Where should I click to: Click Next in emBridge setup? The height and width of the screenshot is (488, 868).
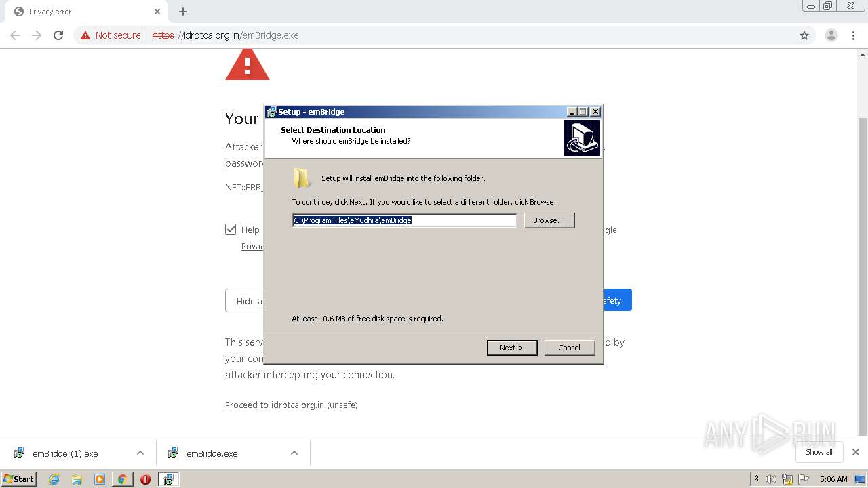[512, 348]
